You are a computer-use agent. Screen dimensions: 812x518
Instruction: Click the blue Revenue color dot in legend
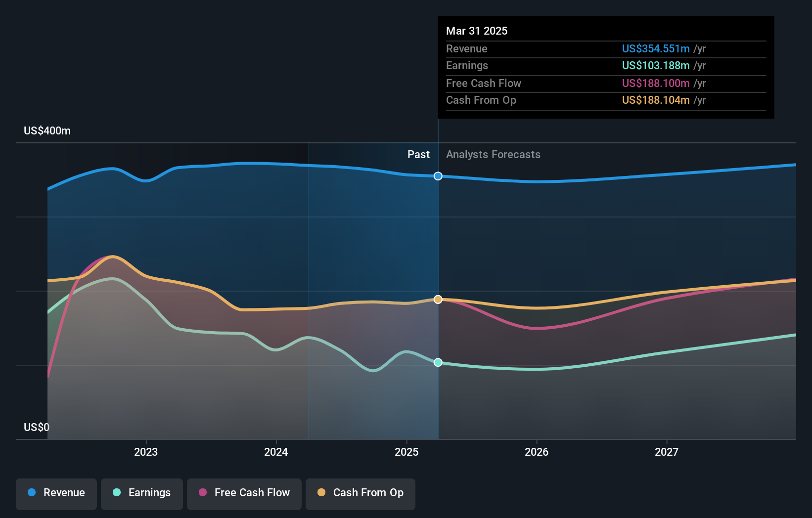[x=31, y=493]
